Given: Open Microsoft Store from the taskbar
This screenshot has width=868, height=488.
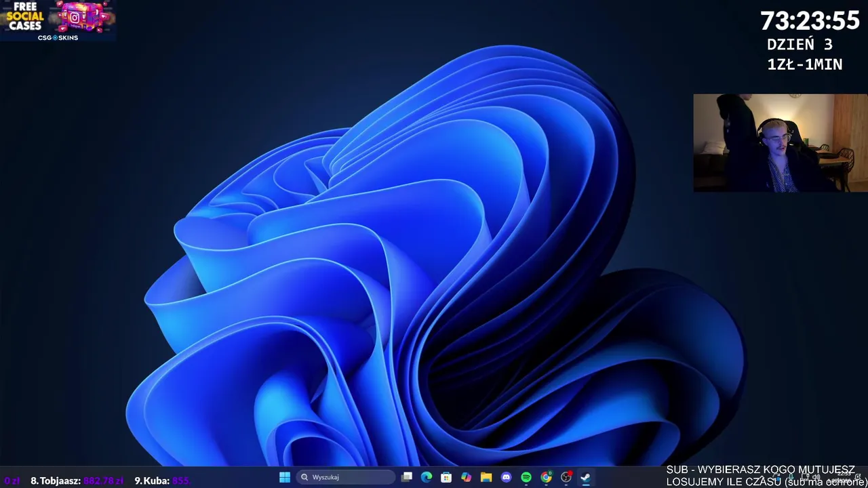Looking at the screenshot, I should [446, 477].
